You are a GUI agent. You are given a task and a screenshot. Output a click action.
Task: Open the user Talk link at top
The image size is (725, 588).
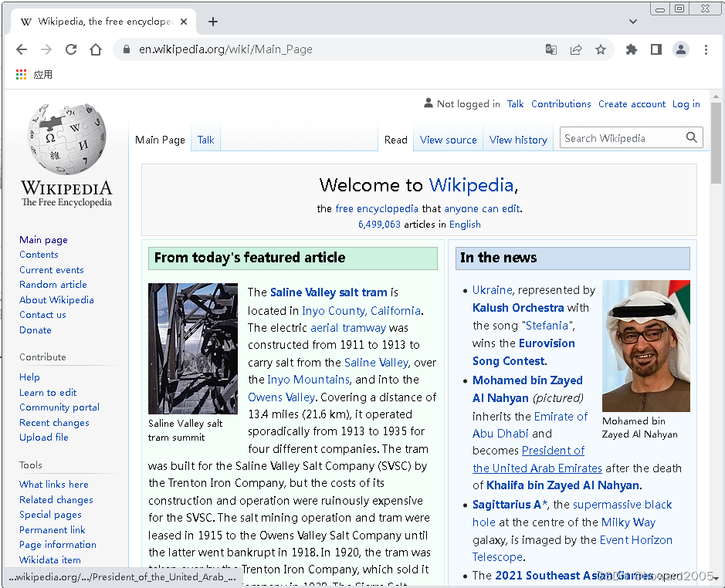pos(515,104)
